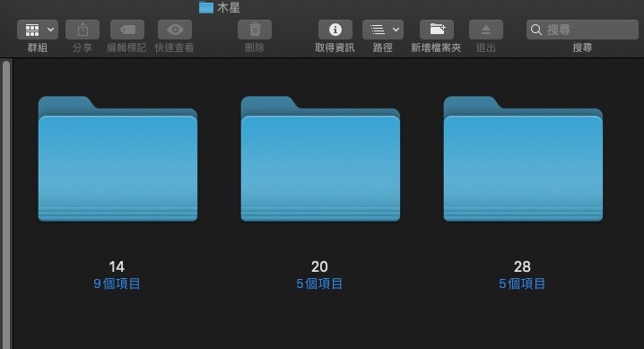Click the 木星 folder proxy icon in title

tap(206, 7)
